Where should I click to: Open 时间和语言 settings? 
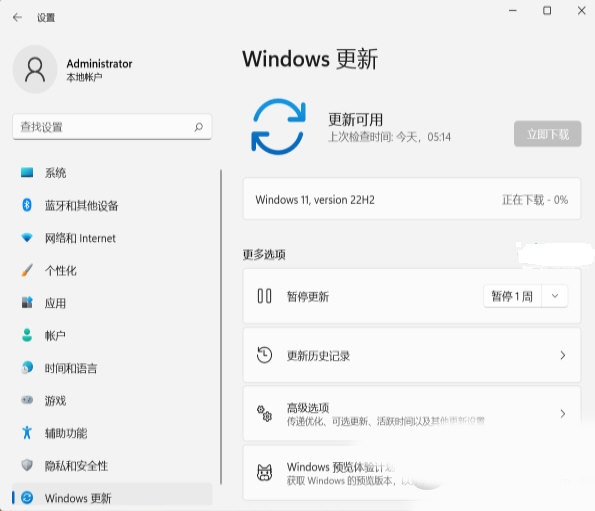(x=112, y=368)
